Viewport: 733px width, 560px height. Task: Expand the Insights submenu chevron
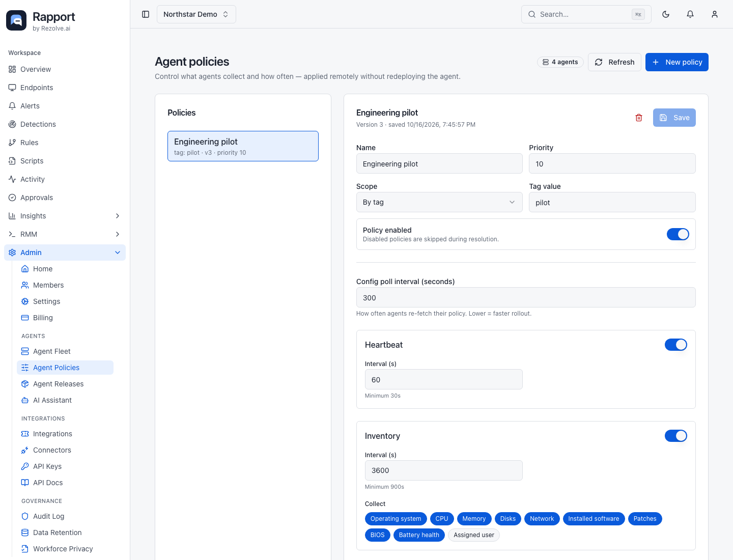coord(118,216)
